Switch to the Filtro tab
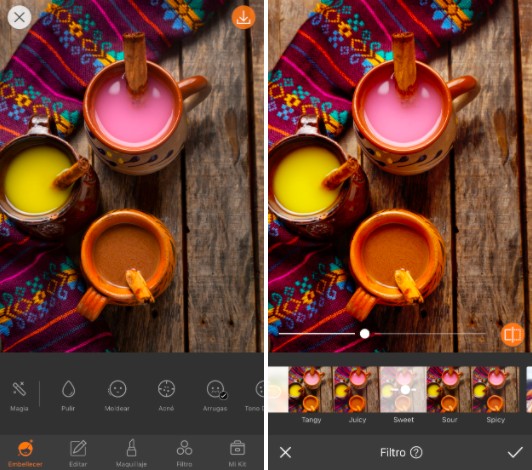 click(x=184, y=453)
